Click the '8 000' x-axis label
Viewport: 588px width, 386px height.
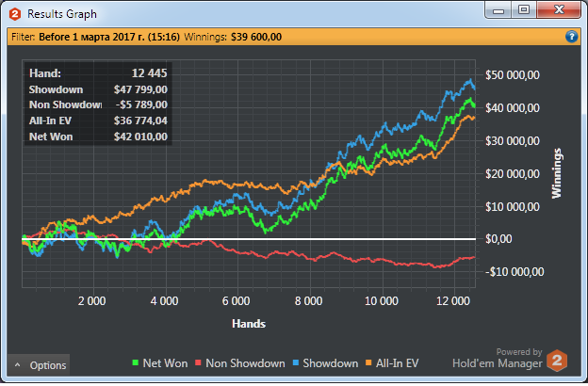tap(308, 301)
